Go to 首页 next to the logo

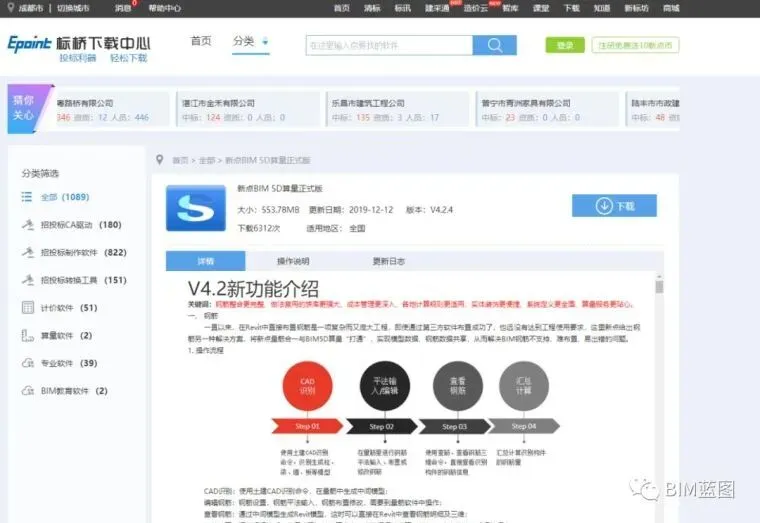(201, 41)
